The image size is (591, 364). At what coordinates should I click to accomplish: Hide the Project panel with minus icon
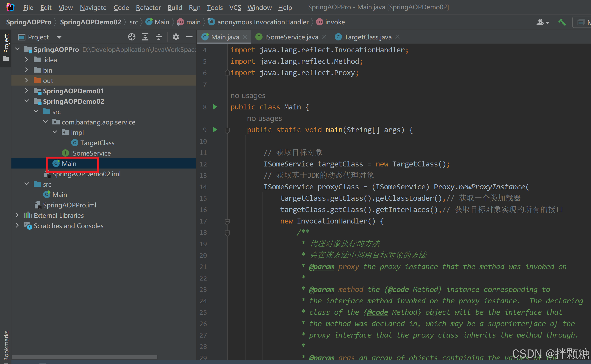click(189, 37)
